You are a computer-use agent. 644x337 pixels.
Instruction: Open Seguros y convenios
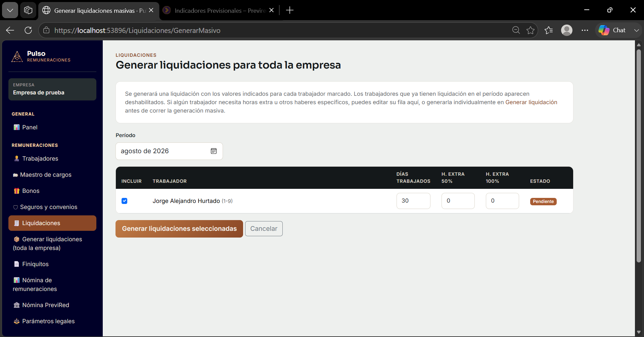pos(52,207)
